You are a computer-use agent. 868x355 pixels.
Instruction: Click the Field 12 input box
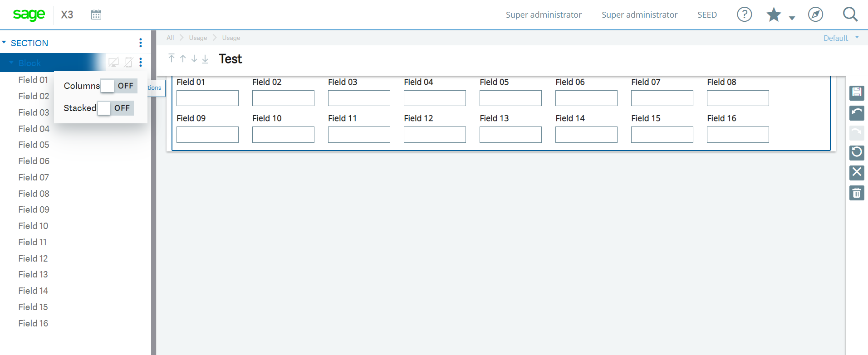point(435,135)
